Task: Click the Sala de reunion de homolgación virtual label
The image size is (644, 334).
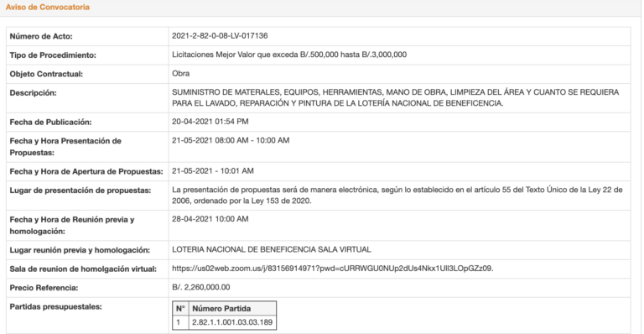Action: pos(83,269)
